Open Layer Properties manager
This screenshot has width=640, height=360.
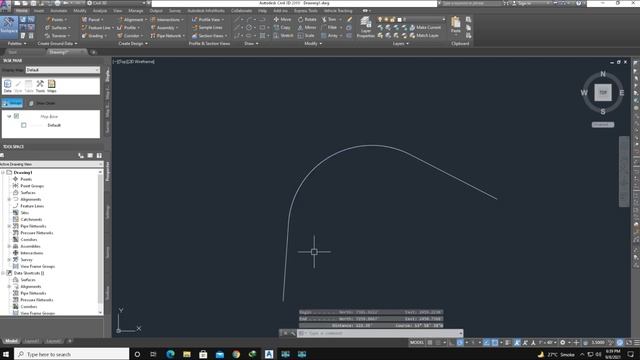click(x=365, y=27)
